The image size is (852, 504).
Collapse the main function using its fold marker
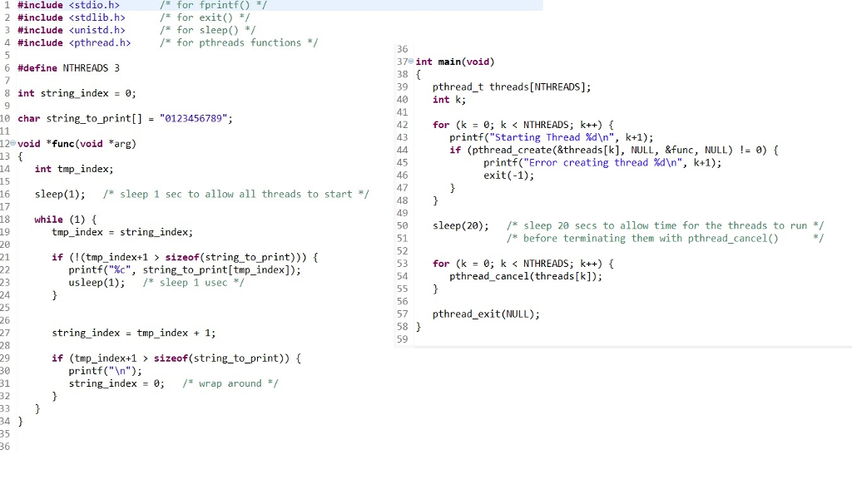(x=410, y=61)
